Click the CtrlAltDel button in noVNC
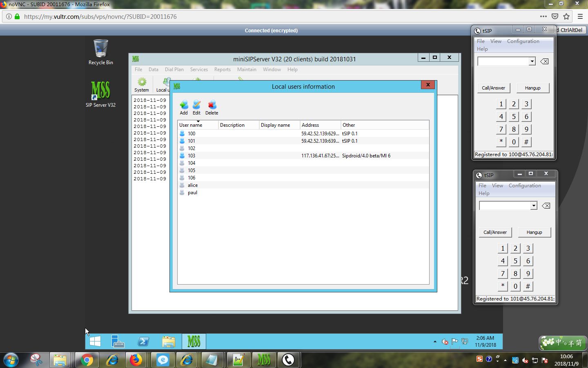Viewport: 588px width, 368px height. click(x=570, y=30)
